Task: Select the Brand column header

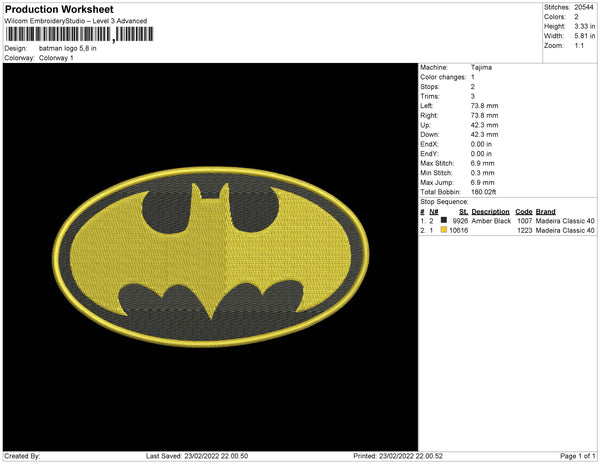Action: tap(546, 212)
